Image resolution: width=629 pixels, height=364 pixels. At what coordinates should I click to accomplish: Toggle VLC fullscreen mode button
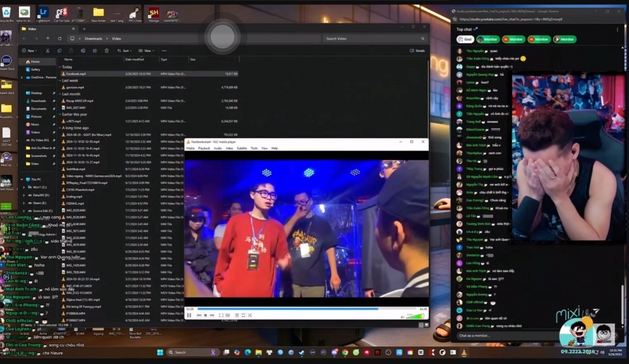click(x=221, y=315)
